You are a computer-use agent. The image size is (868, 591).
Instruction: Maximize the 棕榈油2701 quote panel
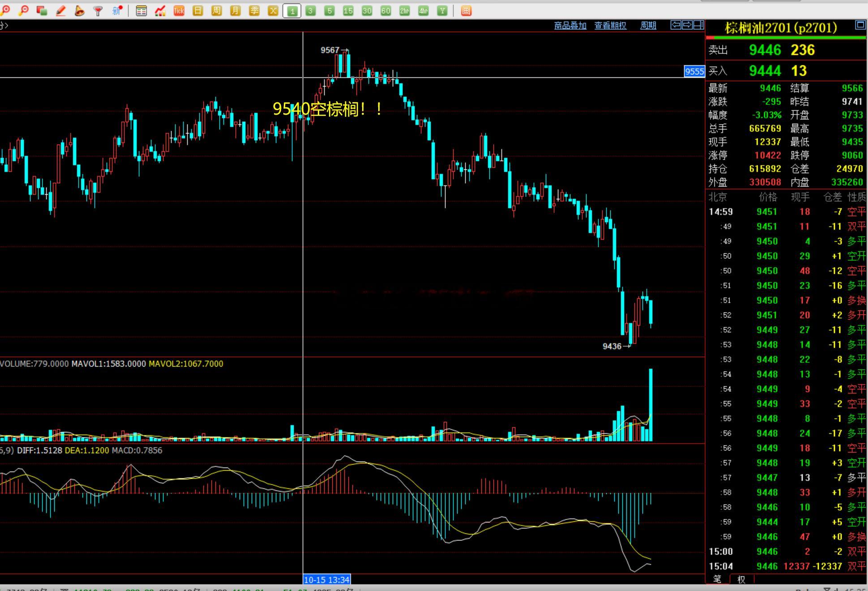pyautogui.click(x=860, y=25)
